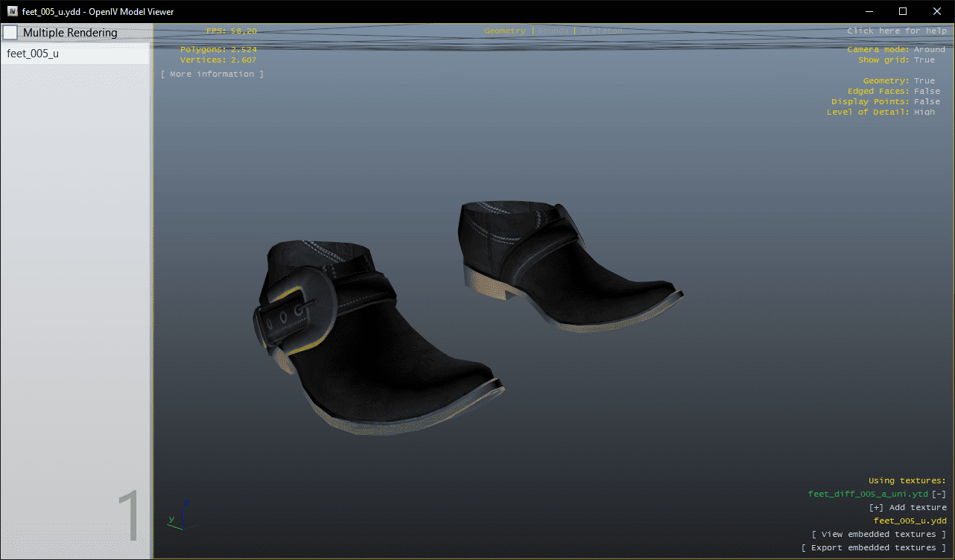Open the Skeleton view tab
The image size is (955, 560).
[x=601, y=31]
